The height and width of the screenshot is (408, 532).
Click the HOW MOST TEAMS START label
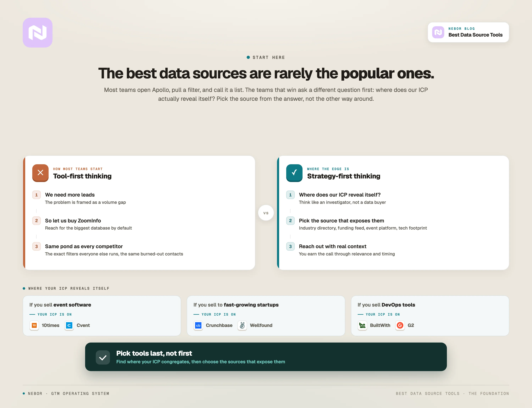(x=78, y=169)
